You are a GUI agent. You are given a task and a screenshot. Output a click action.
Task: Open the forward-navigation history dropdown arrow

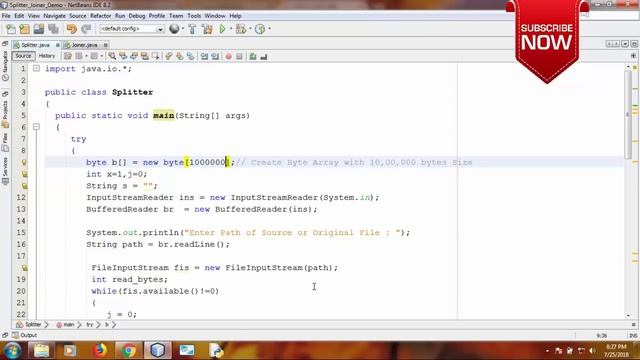click(x=102, y=56)
